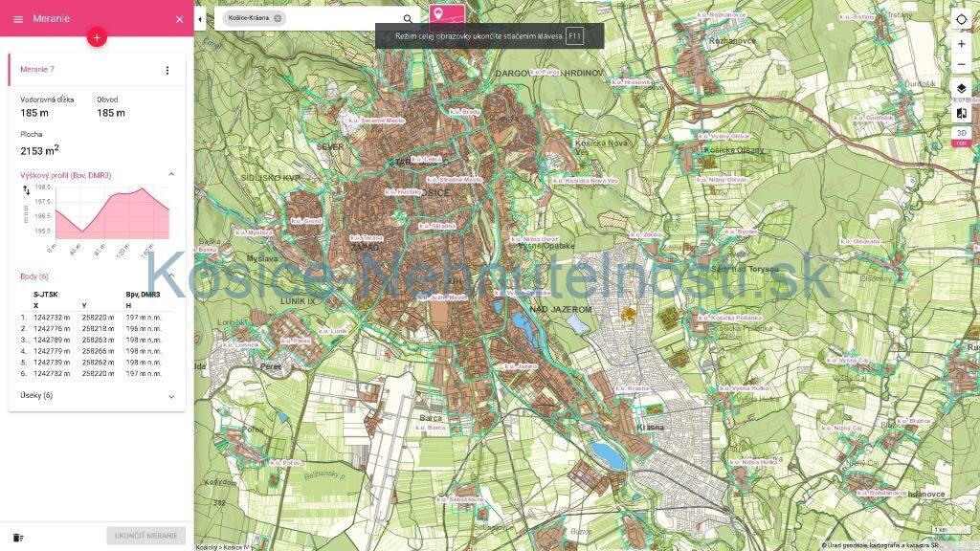Zoom in on the map

click(961, 44)
